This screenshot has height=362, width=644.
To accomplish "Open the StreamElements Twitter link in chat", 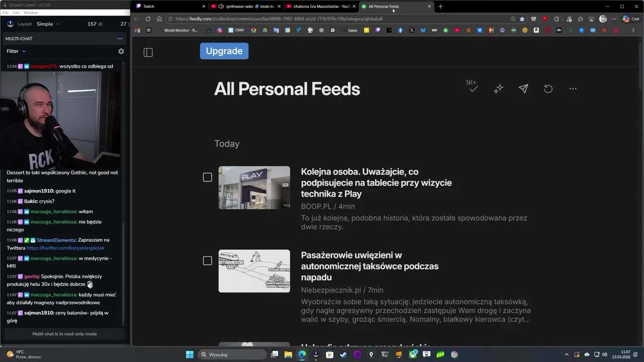I will (65, 248).
